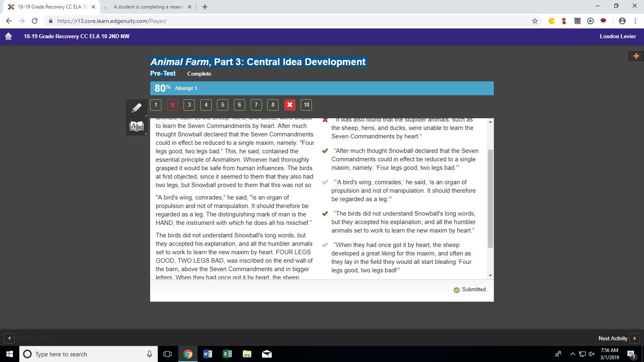The width and height of the screenshot is (644, 362).
Task: Select the "A bird's wing, comrades" answer
Action: [404, 191]
